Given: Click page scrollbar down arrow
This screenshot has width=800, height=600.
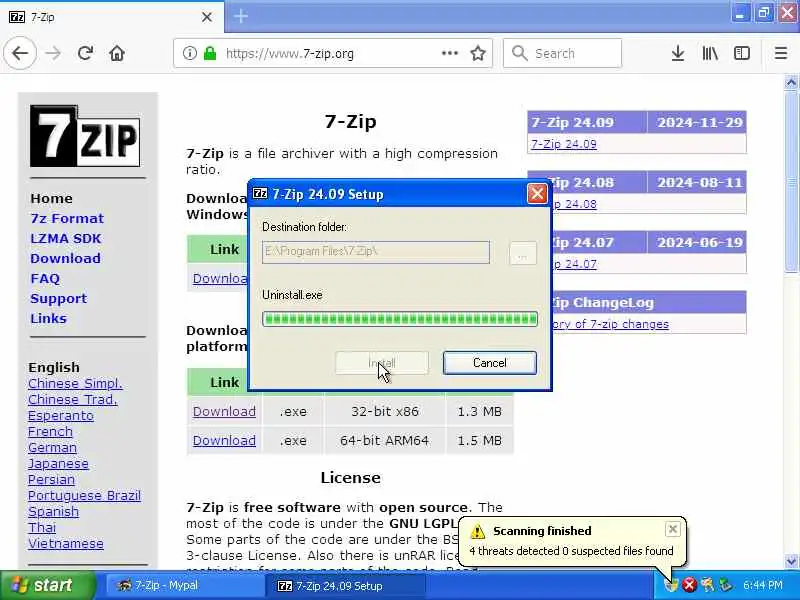Looking at the screenshot, I should click(x=791, y=561).
